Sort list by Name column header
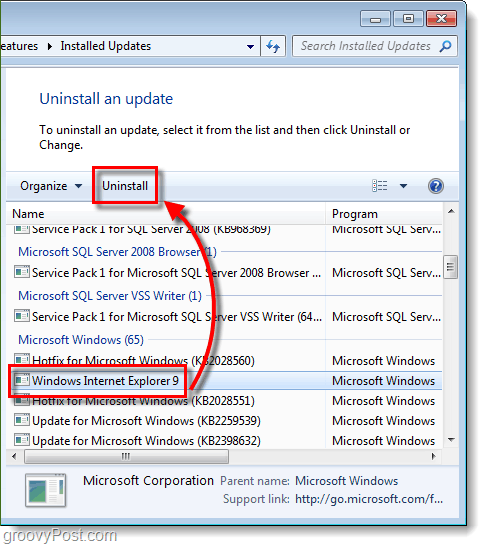Screen dimensions: 487x546 [166, 214]
